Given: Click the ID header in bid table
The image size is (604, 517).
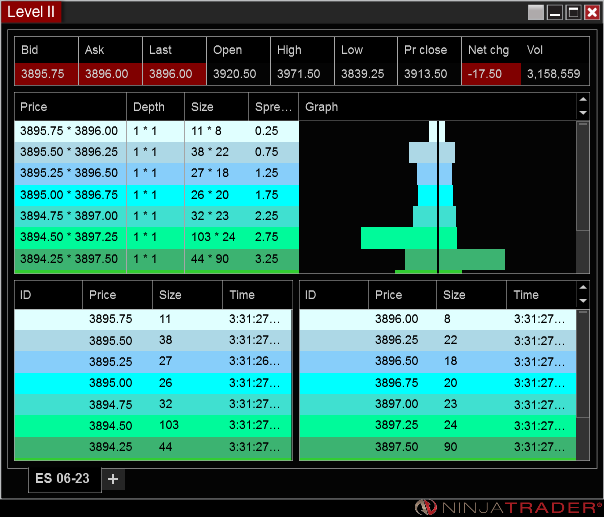Looking at the screenshot, I should coord(49,295).
